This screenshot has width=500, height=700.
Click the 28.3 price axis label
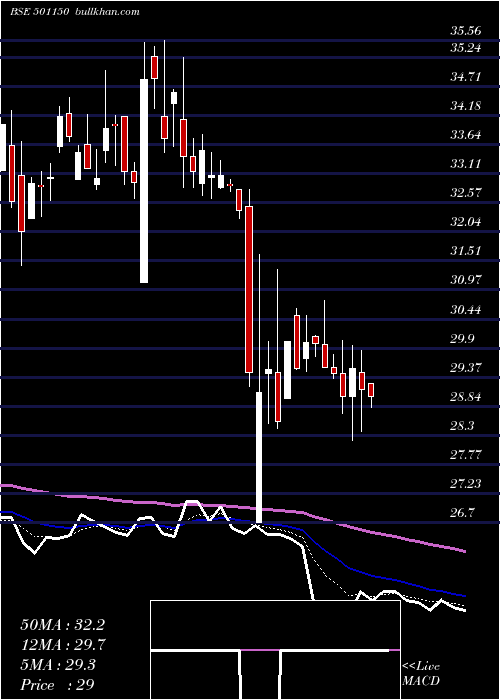[x=462, y=426]
